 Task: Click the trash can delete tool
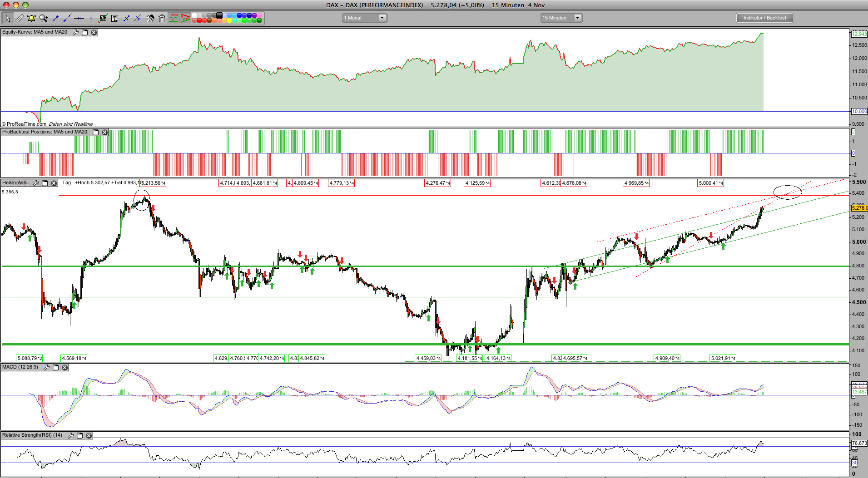pyautogui.click(x=162, y=18)
